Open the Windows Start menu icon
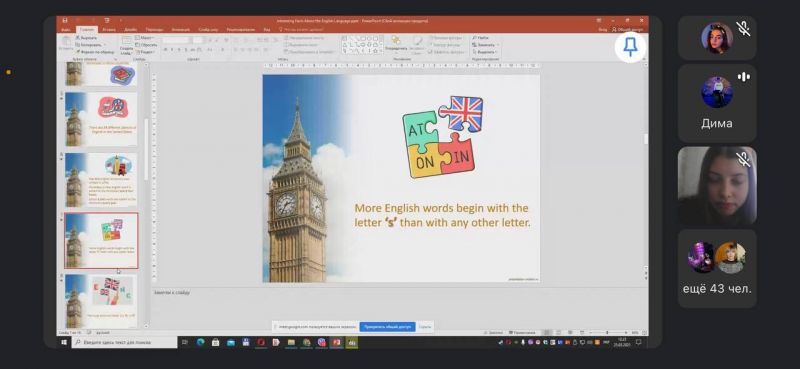Screen dimensions: 800x369 (x=64, y=342)
